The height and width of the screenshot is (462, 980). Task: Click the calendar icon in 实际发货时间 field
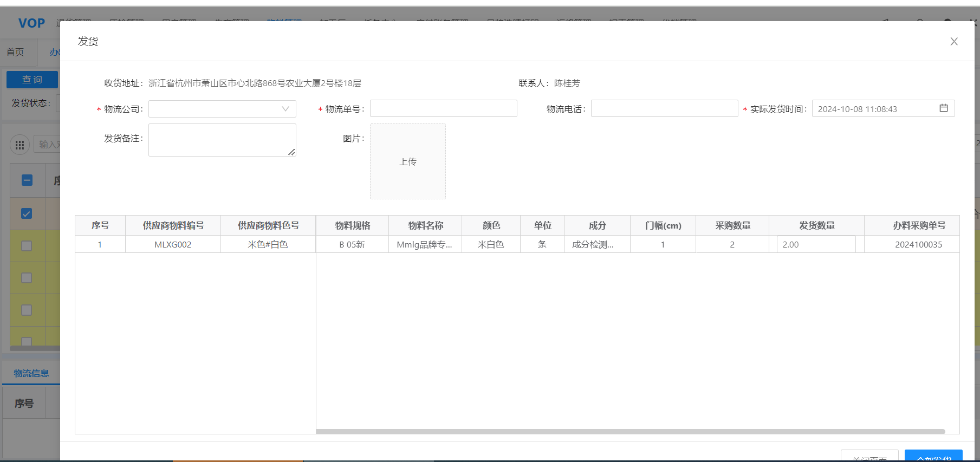pos(943,108)
